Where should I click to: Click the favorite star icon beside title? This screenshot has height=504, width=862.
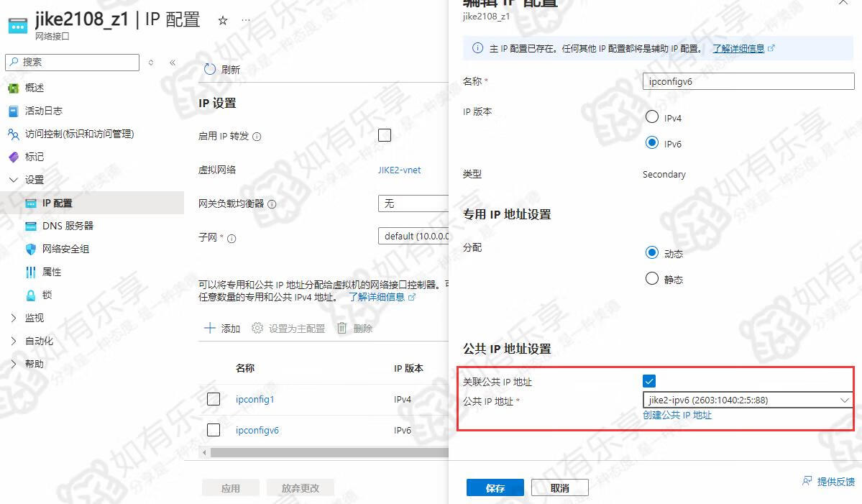click(223, 21)
